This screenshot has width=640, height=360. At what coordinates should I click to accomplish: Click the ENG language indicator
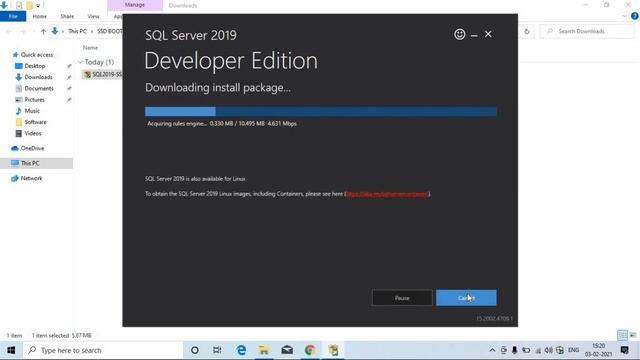(573, 350)
